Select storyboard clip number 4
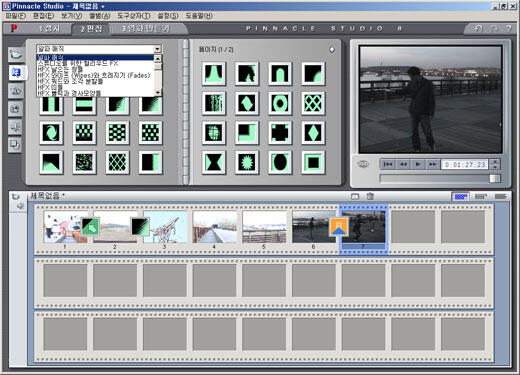Image resolution: width=520 pixels, height=375 pixels. point(215,227)
